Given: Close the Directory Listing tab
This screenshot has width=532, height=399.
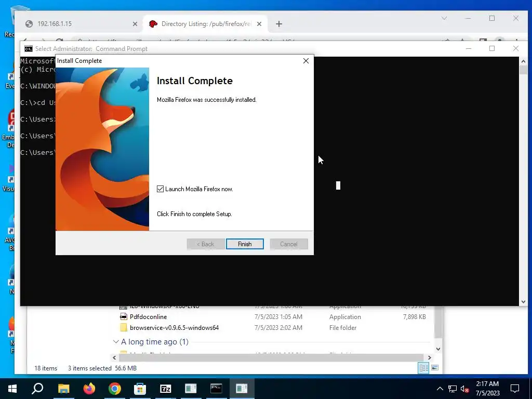Looking at the screenshot, I should tap(259, 24).
